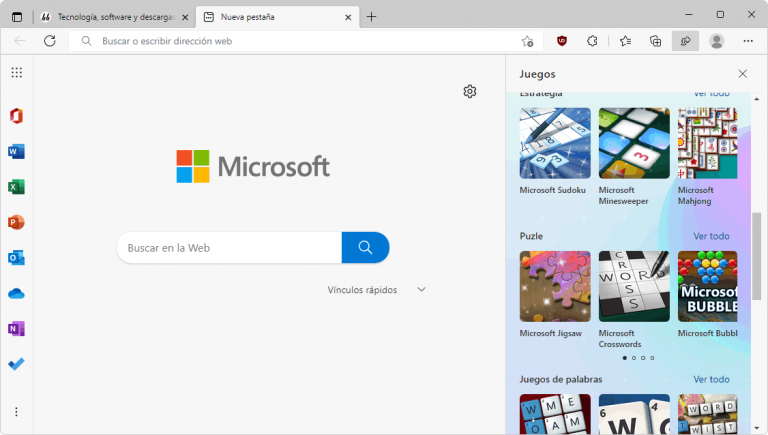768x435 pixels.
Task: Click the uBlock Origin extension icon
Action: [x=562, y=41]
